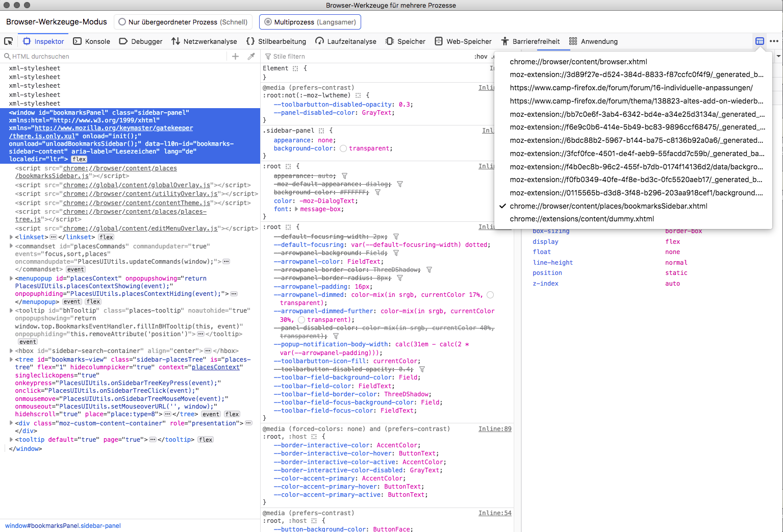
Task: Click the transparent background-color swatch
Action: click(x=343, y=148)
